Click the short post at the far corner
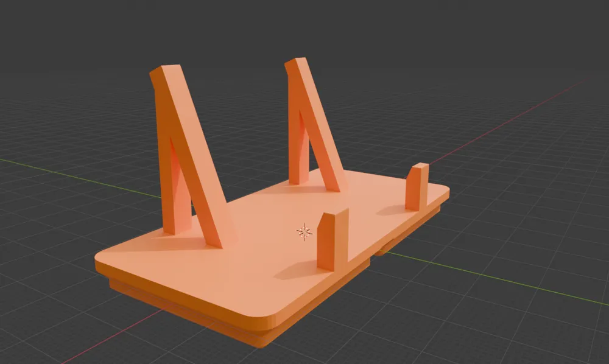 tap(417, 187)
